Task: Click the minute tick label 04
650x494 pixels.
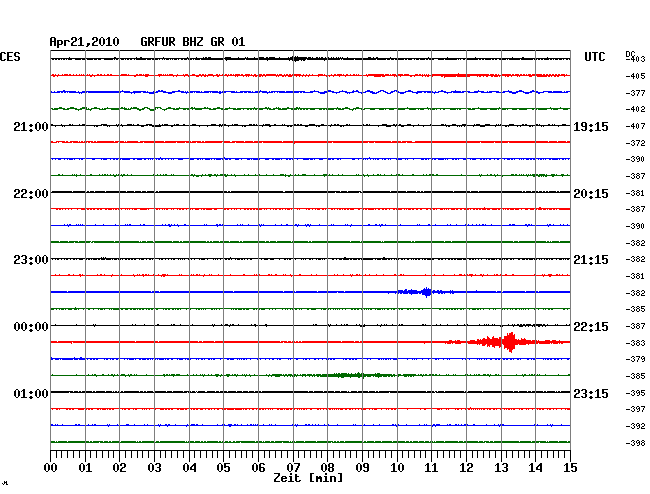Action: click(x=189, y=467)
